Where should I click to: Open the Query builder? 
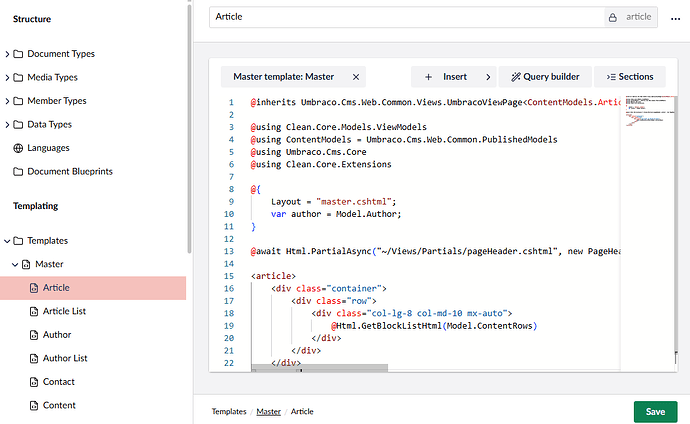[x=545, y=76]
